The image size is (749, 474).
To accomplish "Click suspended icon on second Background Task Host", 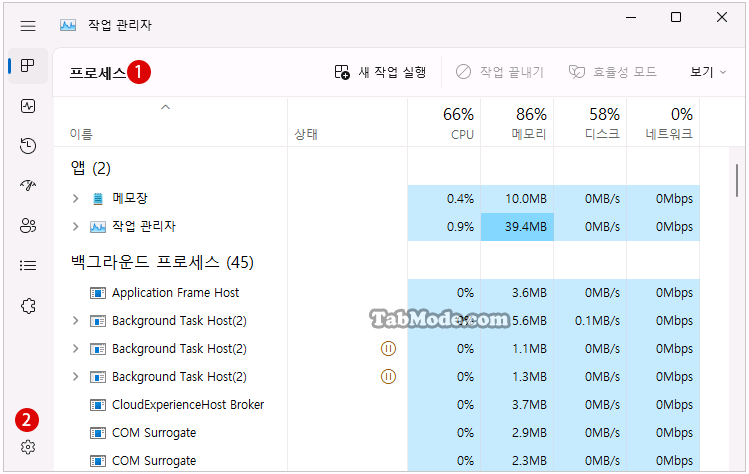I will click(x=388, y=349).
